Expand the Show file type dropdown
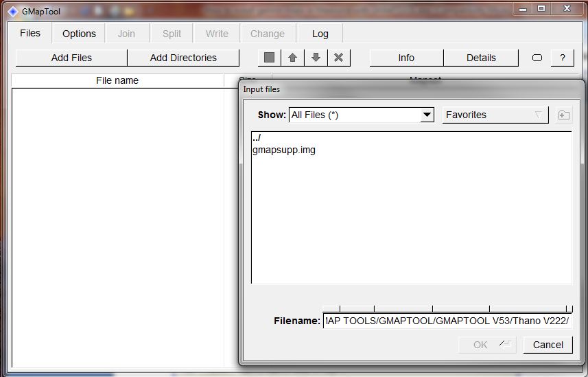Viewport: 588px width, 377px height. [427, 115]
